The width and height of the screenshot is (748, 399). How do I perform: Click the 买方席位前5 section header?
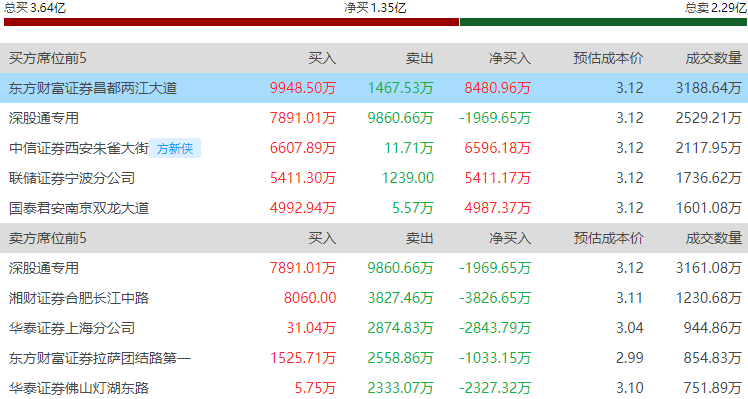point(48,58)
